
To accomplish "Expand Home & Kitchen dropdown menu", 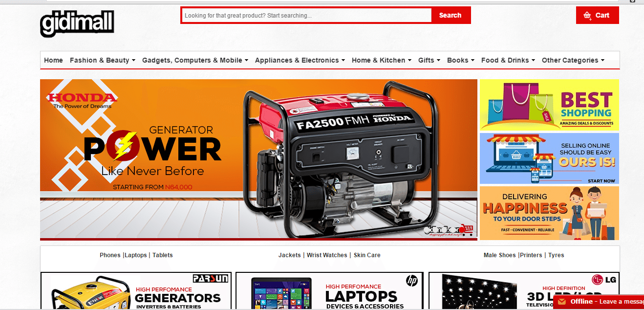I will (x=382, y=60).
